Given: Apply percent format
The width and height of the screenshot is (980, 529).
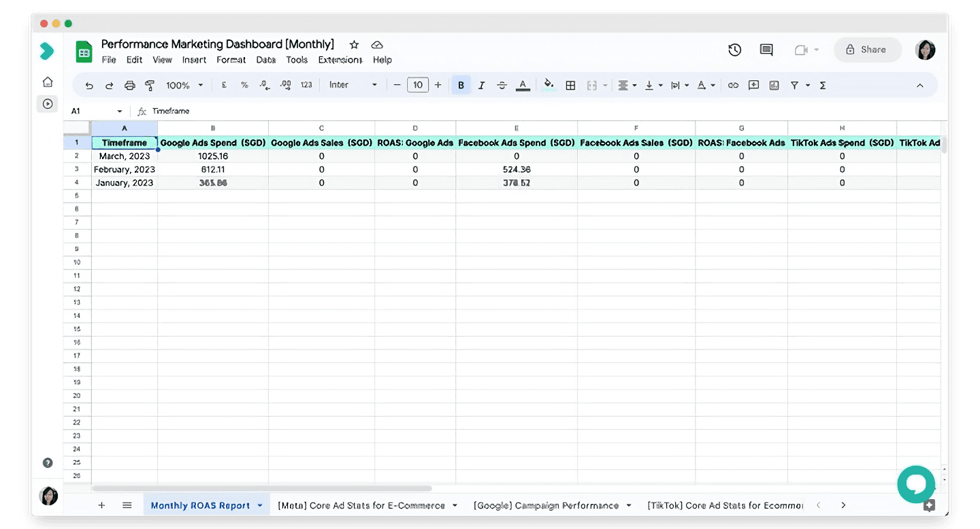Looking at the screenshot, I should coord(244,85).
